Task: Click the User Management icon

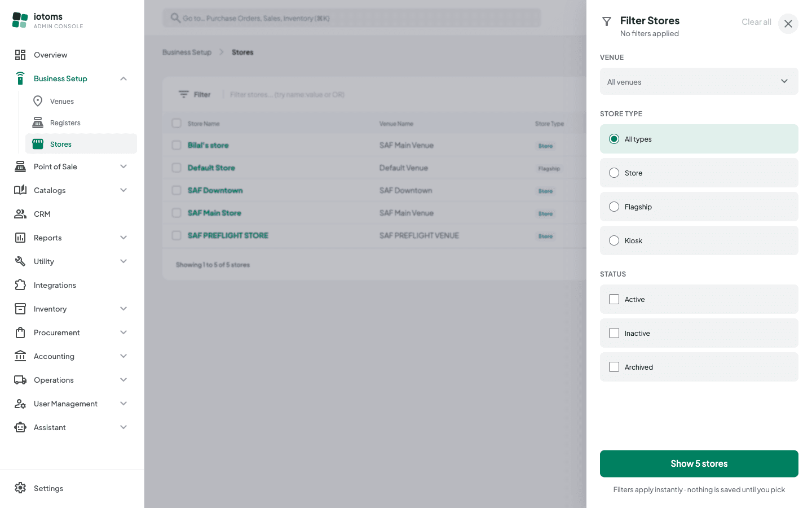Action: pos(20,404)
